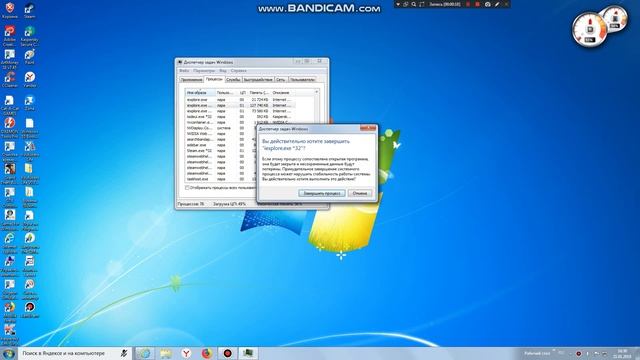
Task: Switch to the Пользователи tab
Action: (302, 80)
